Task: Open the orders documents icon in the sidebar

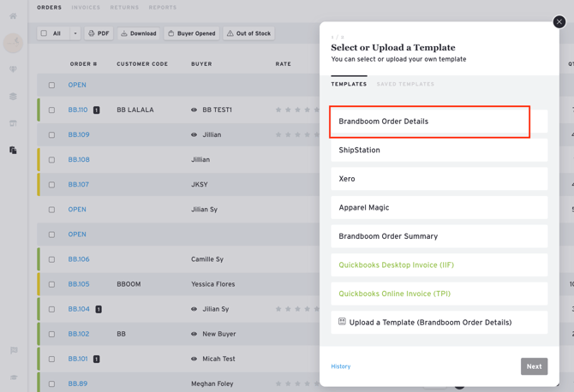Action: [x=13, y=150]
